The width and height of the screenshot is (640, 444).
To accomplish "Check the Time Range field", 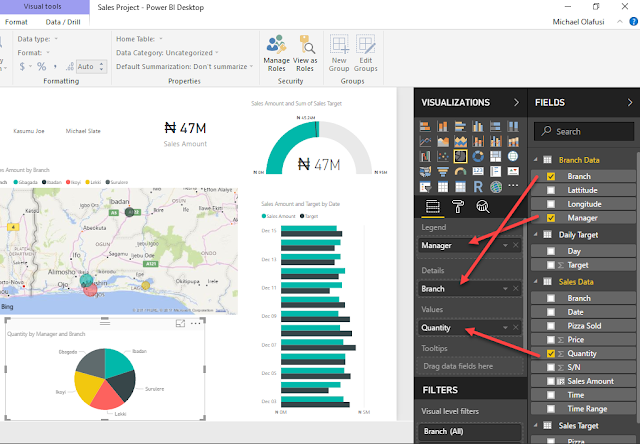I will [x=551, y=408].
